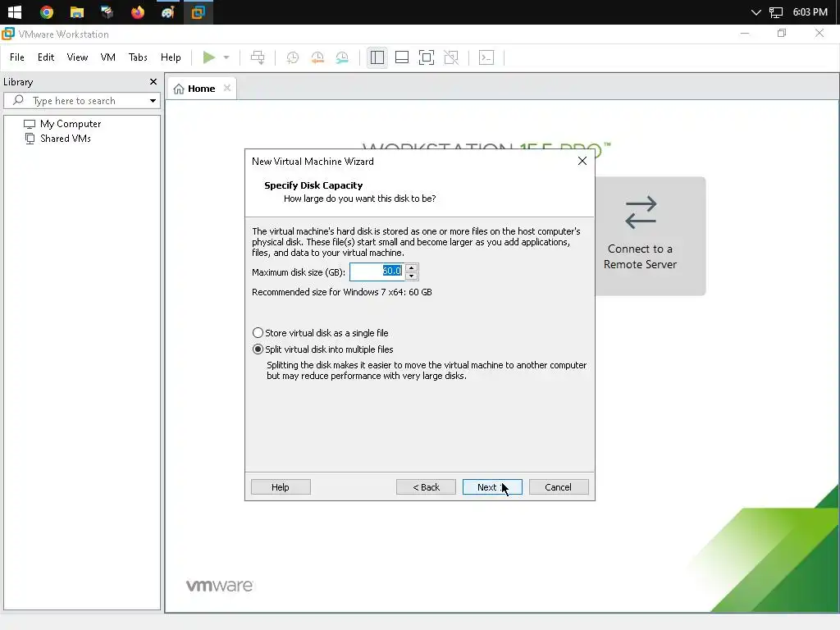Launch Chrome from the taskbar

click(47, 11)
